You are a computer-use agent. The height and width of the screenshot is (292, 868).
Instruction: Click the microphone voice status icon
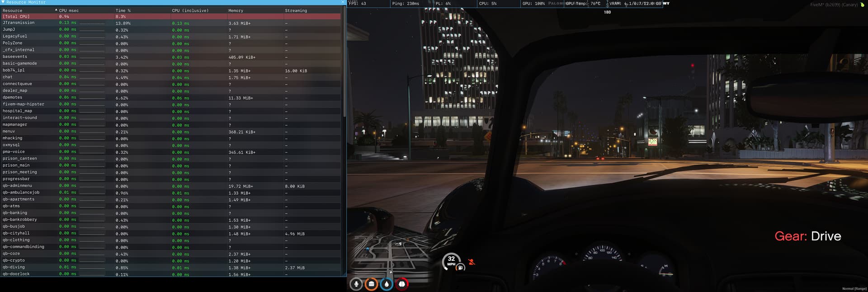(x=356, y=284)
